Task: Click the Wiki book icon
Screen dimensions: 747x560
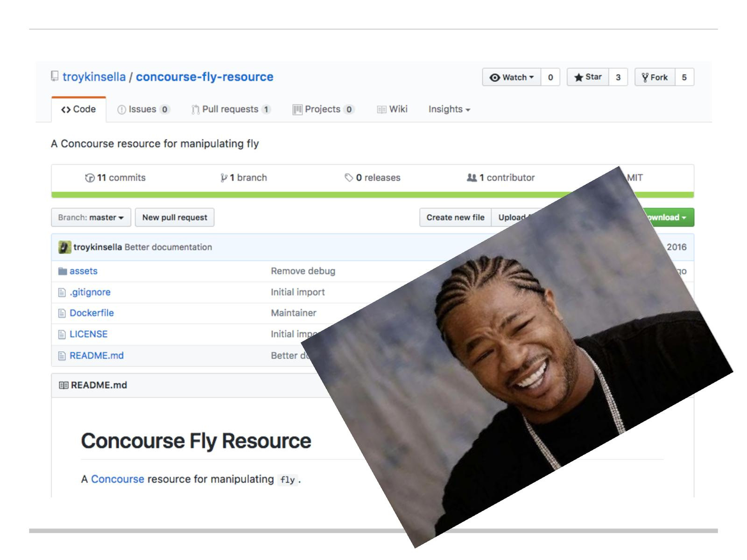Action: pyautogui.click(x=381, y=110)
